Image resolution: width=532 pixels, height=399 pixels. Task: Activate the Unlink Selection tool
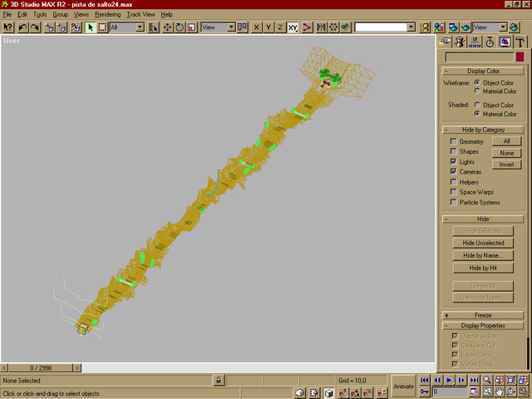pos(62,27)
